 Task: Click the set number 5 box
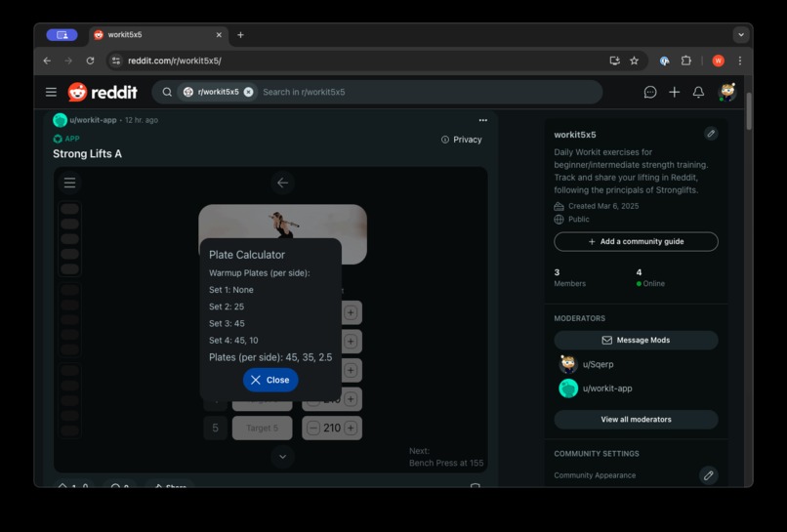coord(216,429)
